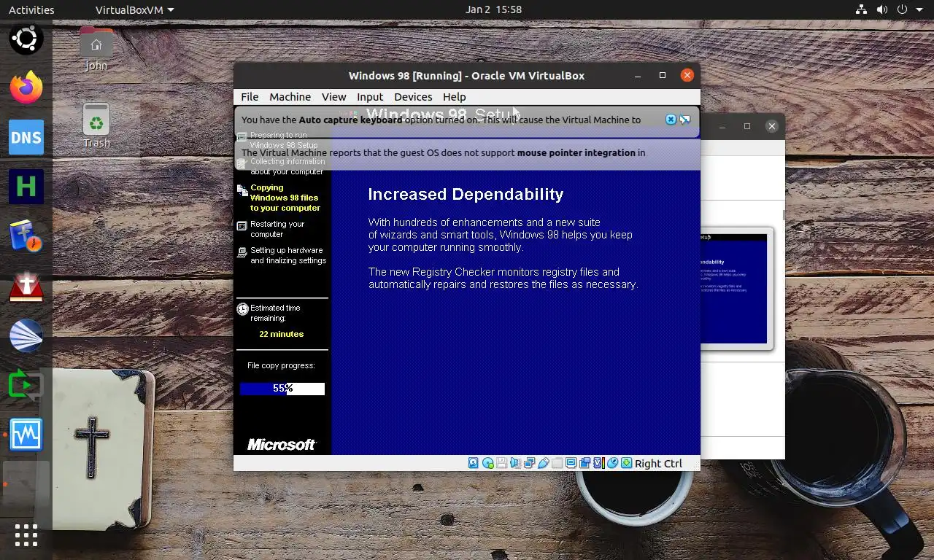Click the running VirtualBox dock item
The image size is (934, 560).
tap(26, 484)
